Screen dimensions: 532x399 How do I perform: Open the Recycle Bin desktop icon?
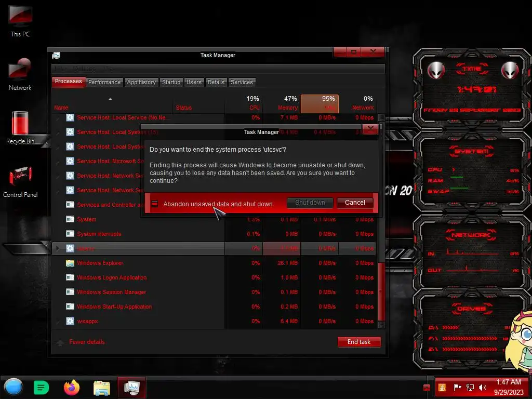tap(20, 128)
